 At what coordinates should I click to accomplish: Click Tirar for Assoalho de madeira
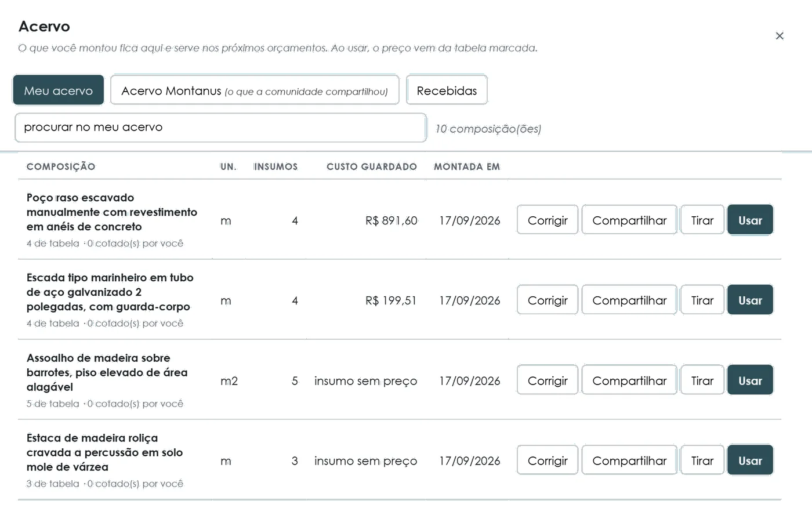tap(702, 380)
